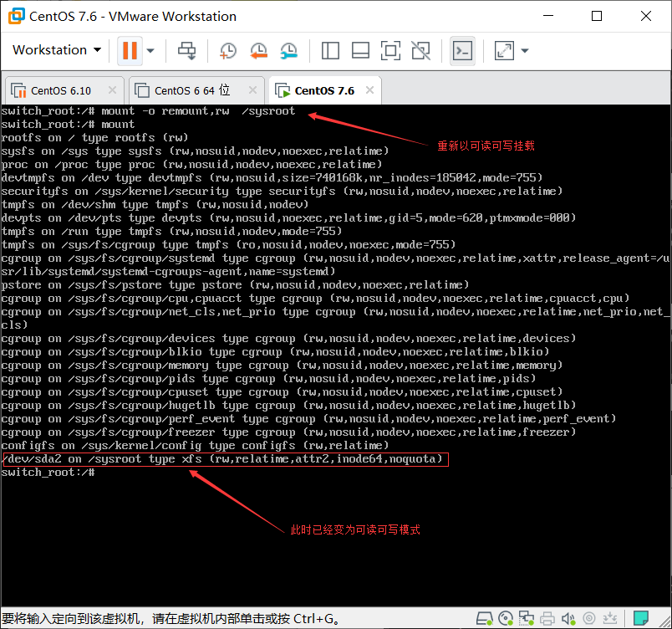Enter full screen mode
The height and width of the screenshot is (629, 672).
tap(390, 50)
